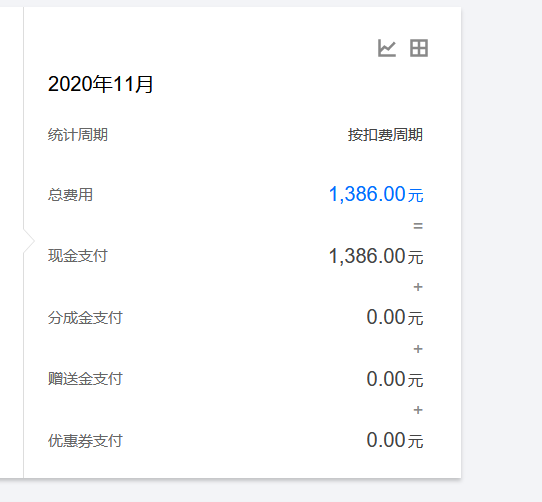This screenshot has height=502, width=542.
Task: Select the 现金支付 amount 1,386.00元
Action: click(x=376, y=256)
